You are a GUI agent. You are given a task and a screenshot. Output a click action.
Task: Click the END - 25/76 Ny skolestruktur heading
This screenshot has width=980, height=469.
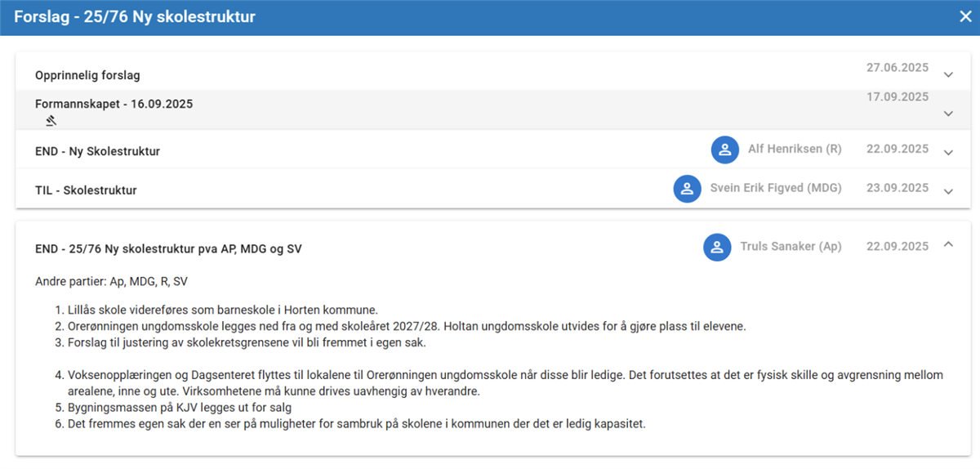pos(168,248)
